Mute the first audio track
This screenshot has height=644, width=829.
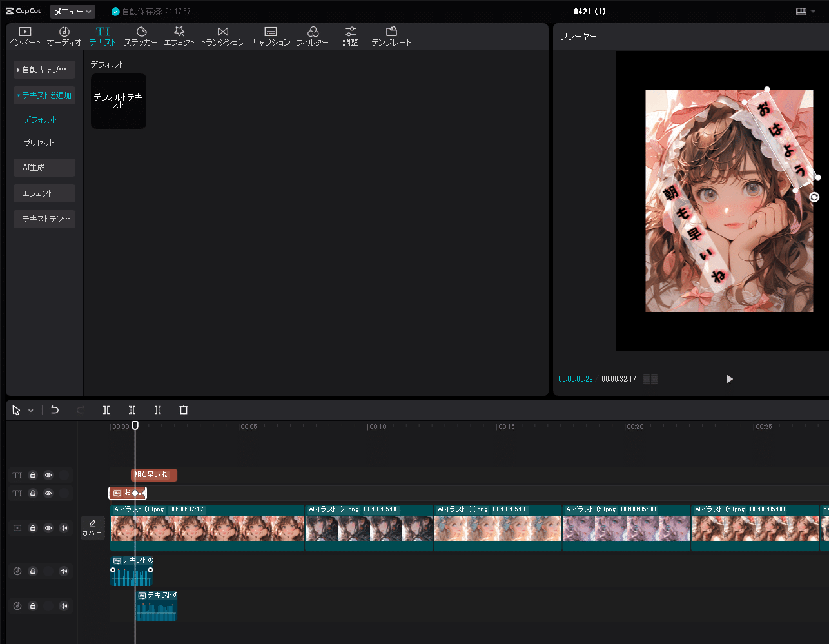64,571
